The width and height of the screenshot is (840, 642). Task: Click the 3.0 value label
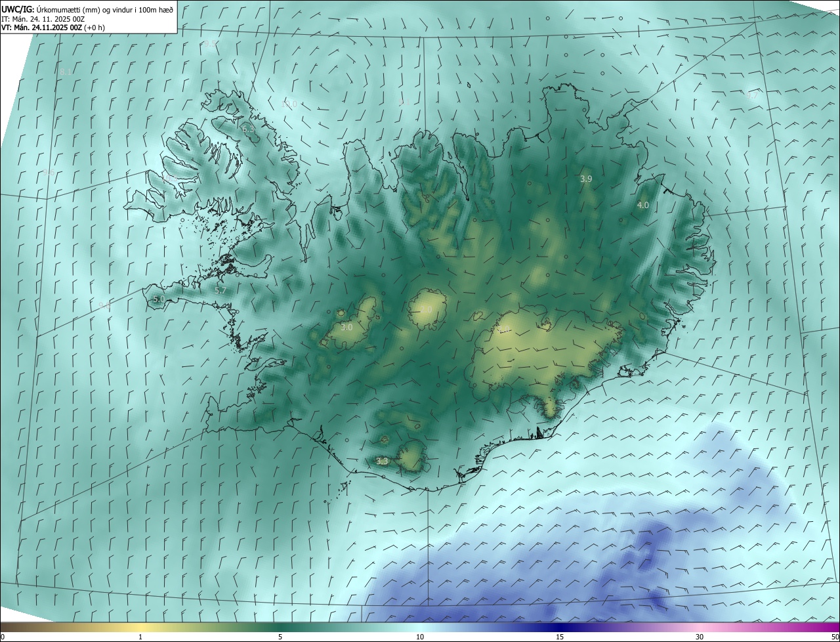click(347, 327)
